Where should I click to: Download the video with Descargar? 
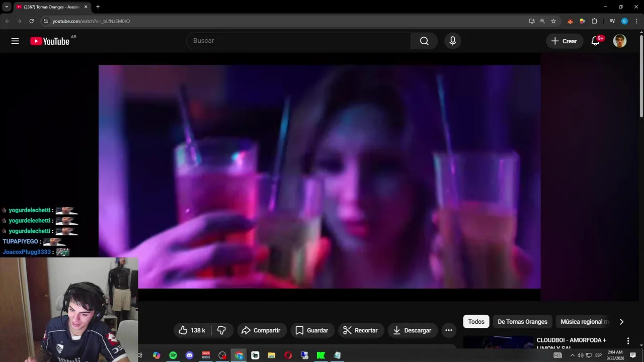tap(412, 330)
